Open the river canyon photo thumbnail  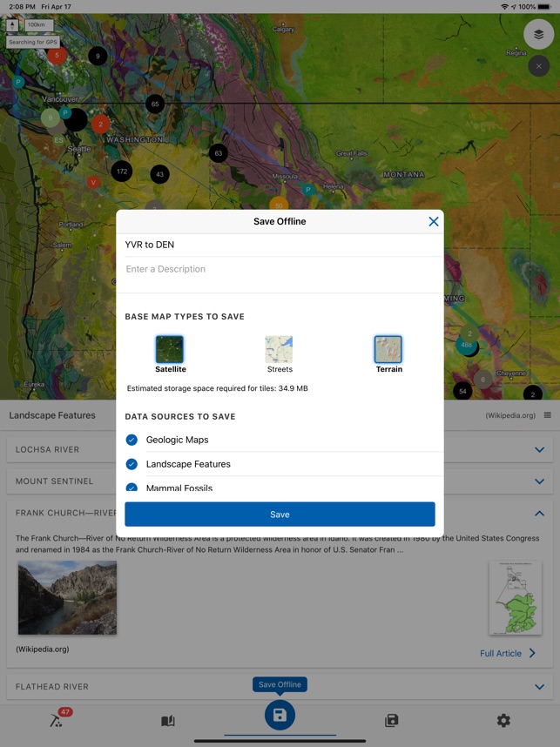point(67,598)
